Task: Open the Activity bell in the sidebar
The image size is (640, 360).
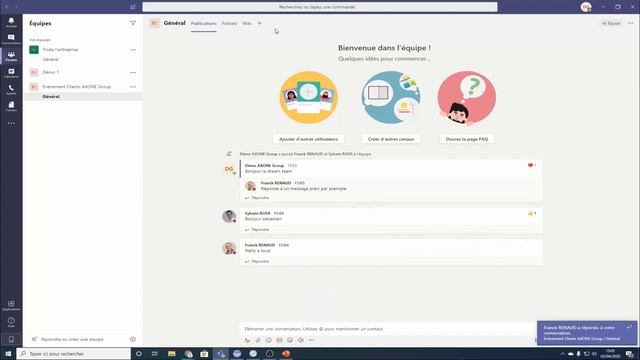Action: pos(11,22)
